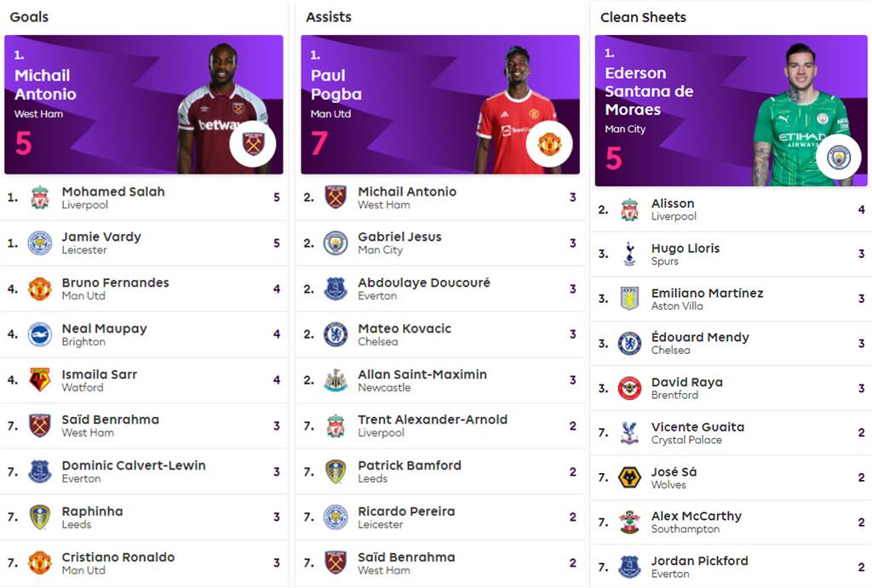The height and width of the screenshot is (588, 872).
Task: Select Jordan Pickford in clean sheets list
Action: click(699, 561)
